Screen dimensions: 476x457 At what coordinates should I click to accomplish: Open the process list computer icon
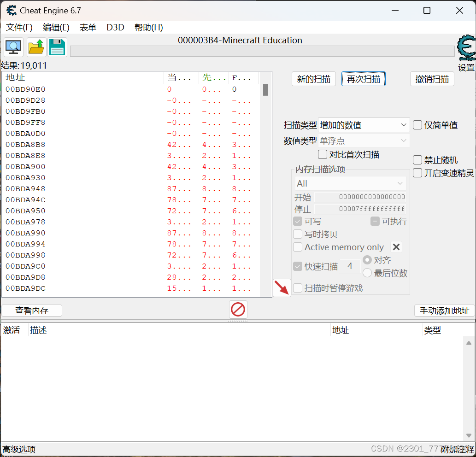(x=13, y=47)
